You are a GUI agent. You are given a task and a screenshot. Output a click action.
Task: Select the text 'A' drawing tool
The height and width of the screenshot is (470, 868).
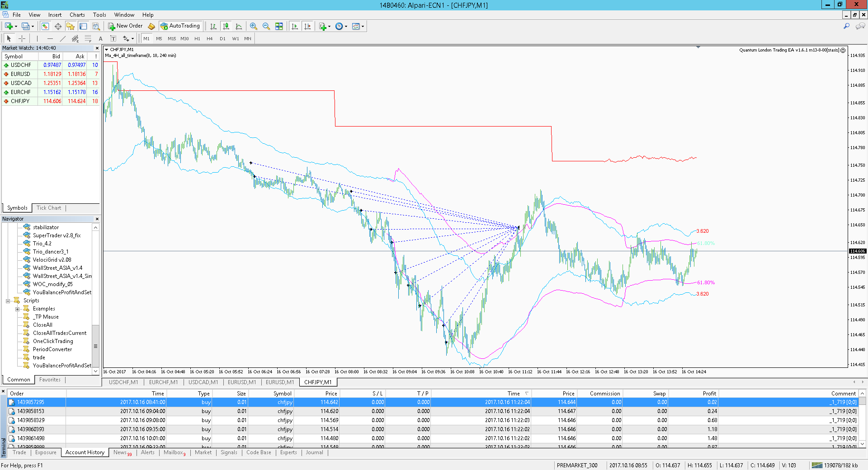point(101,38)
